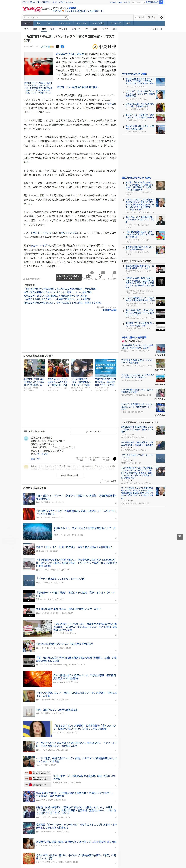Open the 科学 sub-category
This screenshot has height=868, width=186.
coord(95,29)
